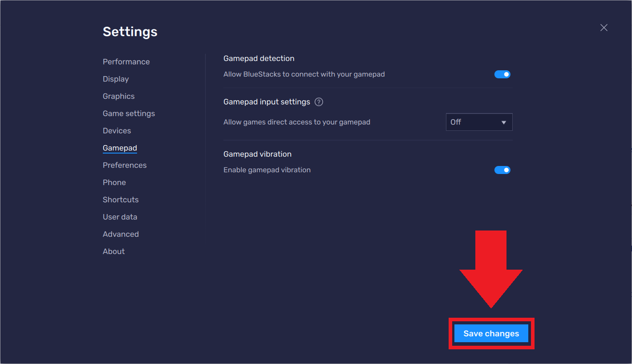Open the Advanced settings tab
Screen dimensions: 632x364
pyautogui.click(x=121, y=234)
